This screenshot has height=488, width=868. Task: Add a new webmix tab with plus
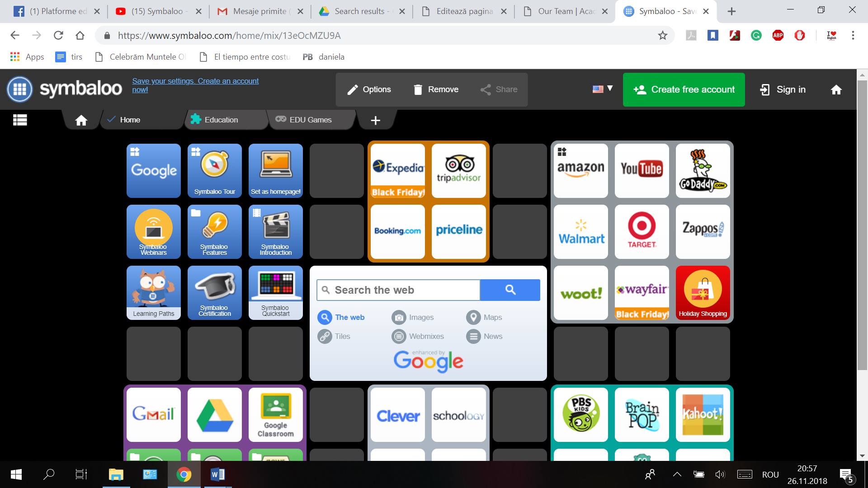375,120
